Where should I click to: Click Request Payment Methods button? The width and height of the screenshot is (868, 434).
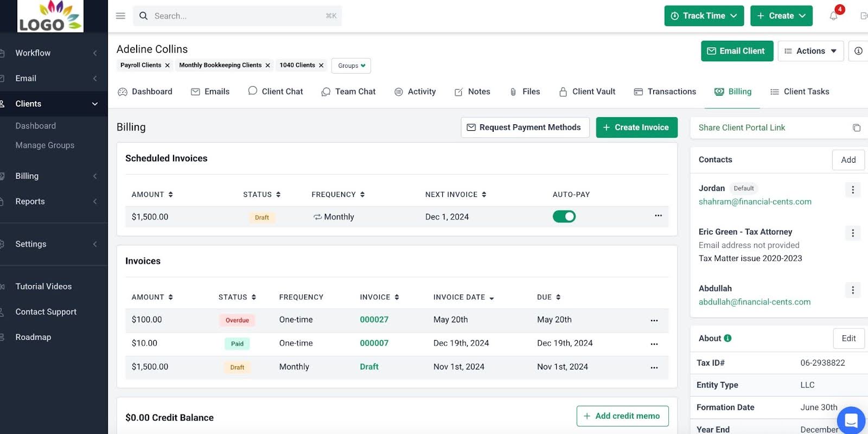[525, 127]
